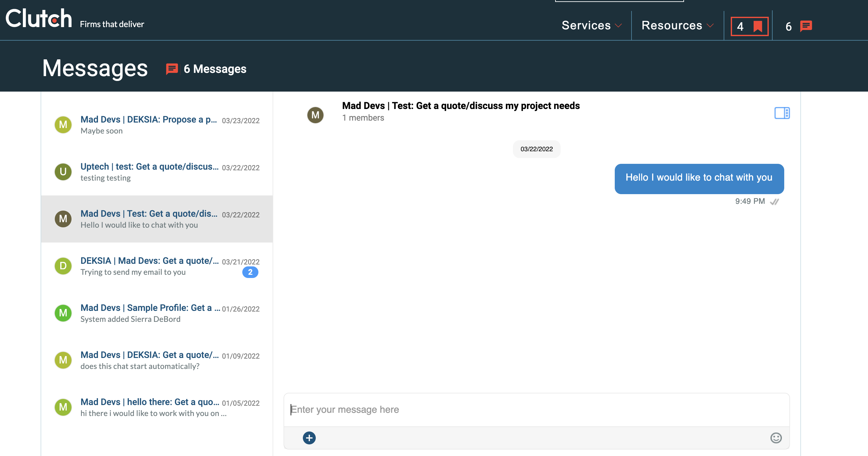The height and width of the screenshot is (456, 868).
Task: Expand the Services dropdown menu
Action: (x=591, y=25)
